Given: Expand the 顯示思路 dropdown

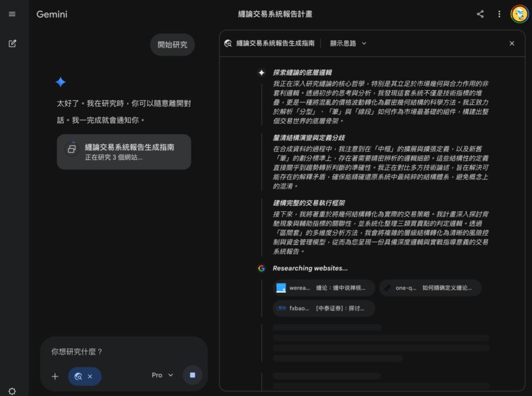Looking at the screenshot, I should (x=348, y=44).
